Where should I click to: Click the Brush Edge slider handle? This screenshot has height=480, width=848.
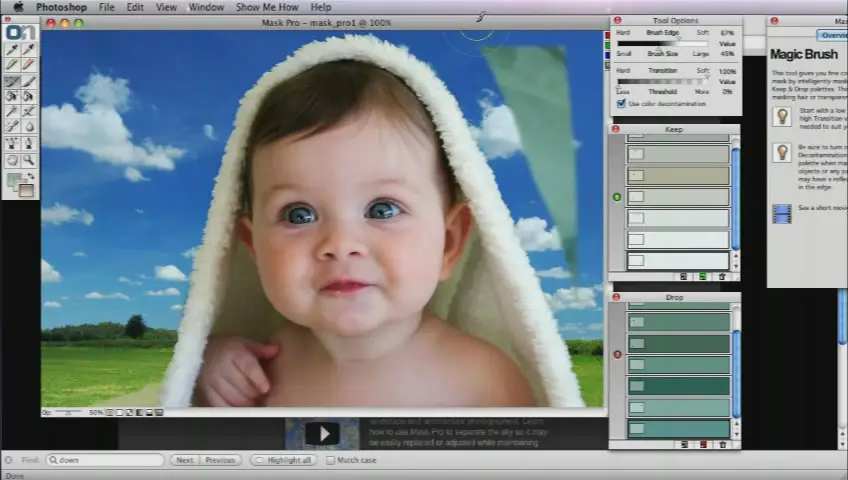click(x=679, y=38)
